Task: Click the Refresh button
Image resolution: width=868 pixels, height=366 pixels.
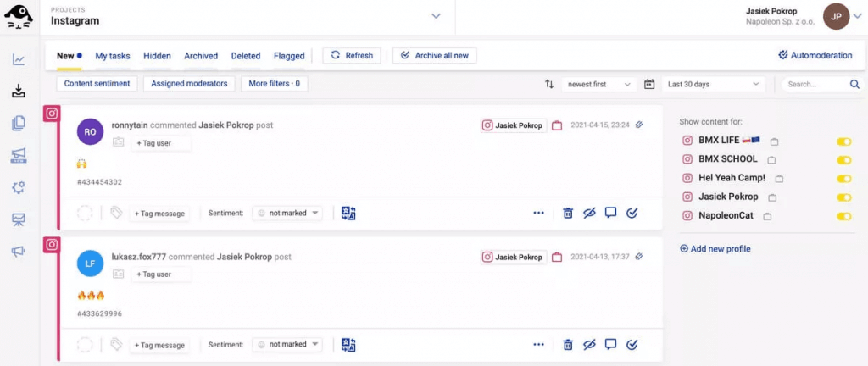Action: pos(352,55)
